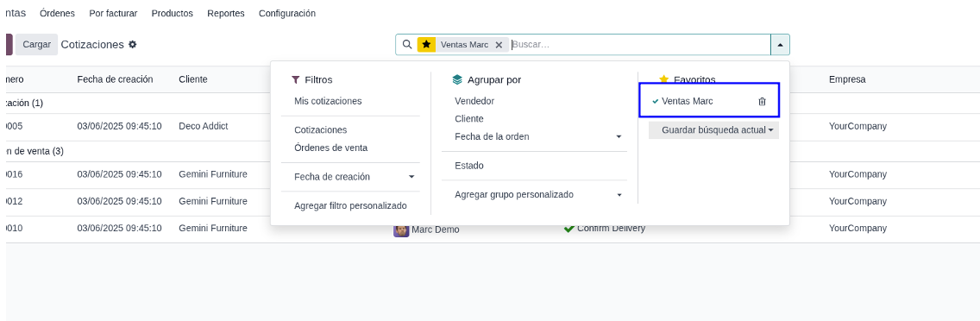Click the Cargar button
980x321 pixels.
[37, 44]
